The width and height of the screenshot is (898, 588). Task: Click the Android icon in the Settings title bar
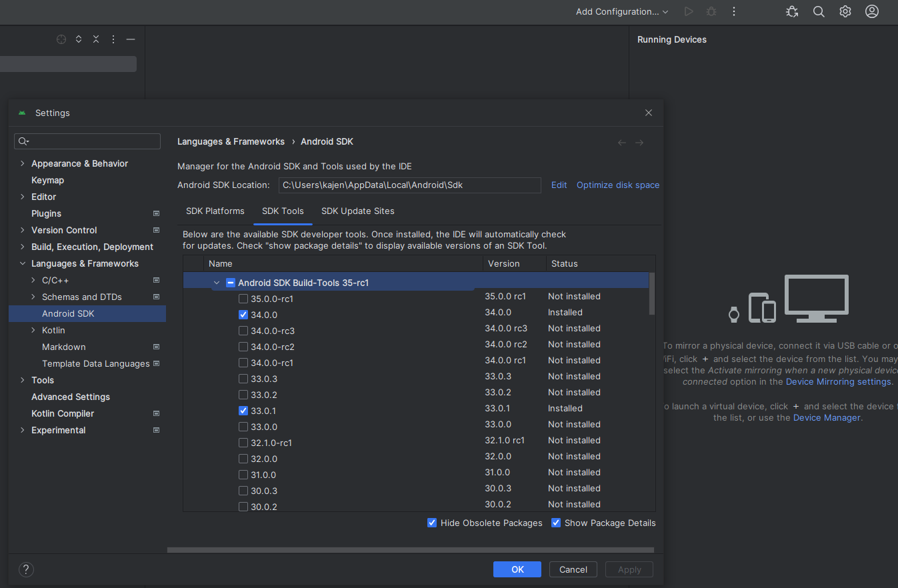click(x=22, y=113)
